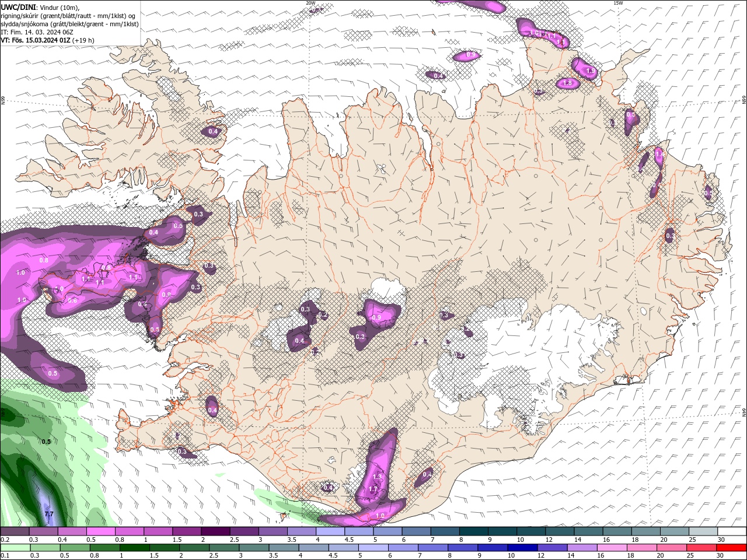Pick the dark purple snow swatch between 2 and 2.5
The width and height of the screenshot is (747, 560).
(216, 531)
